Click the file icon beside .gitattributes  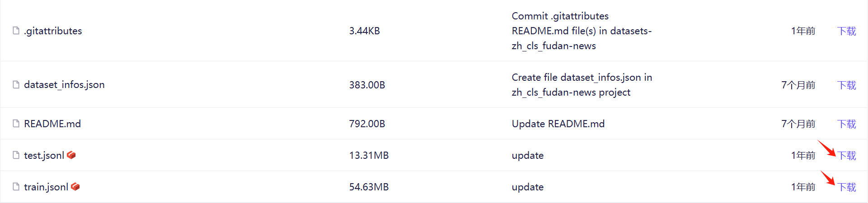[16, 31]
